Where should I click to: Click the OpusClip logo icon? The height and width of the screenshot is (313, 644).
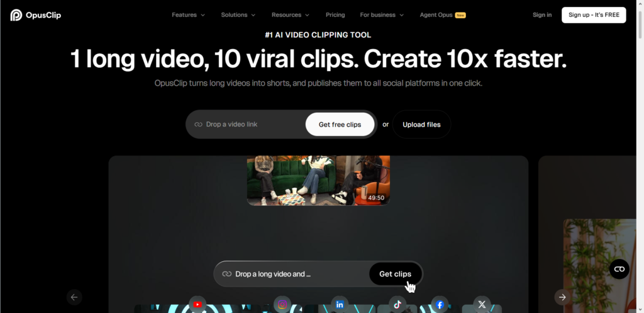[16, 15]
